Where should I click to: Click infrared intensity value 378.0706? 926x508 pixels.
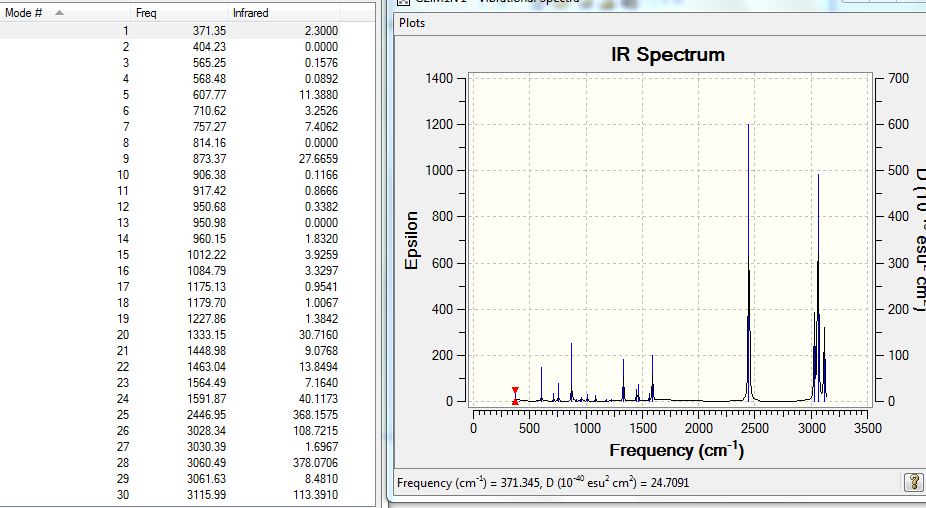pos(315,463)
